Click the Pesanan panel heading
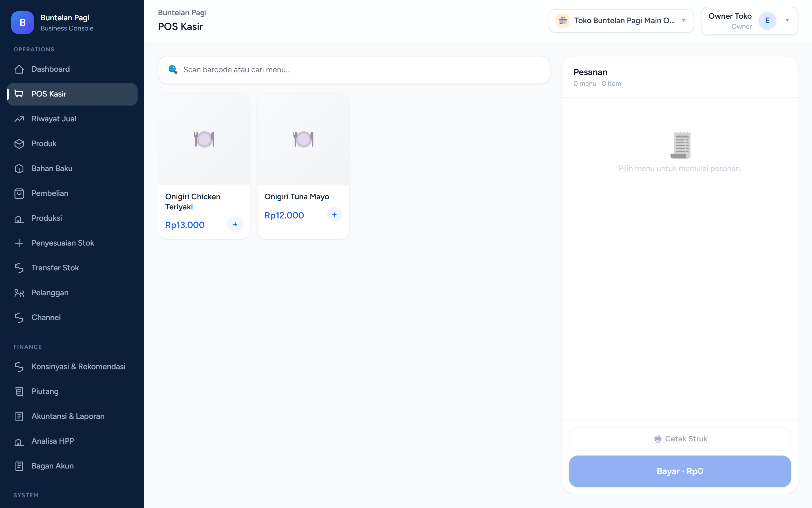 (590, 72)
